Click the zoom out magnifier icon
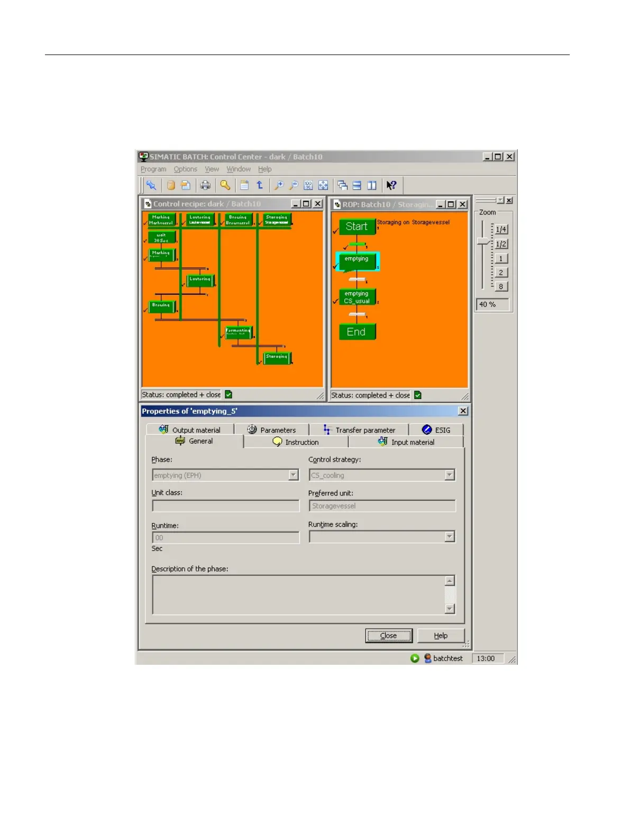630x840 pixels. [294, 185]
